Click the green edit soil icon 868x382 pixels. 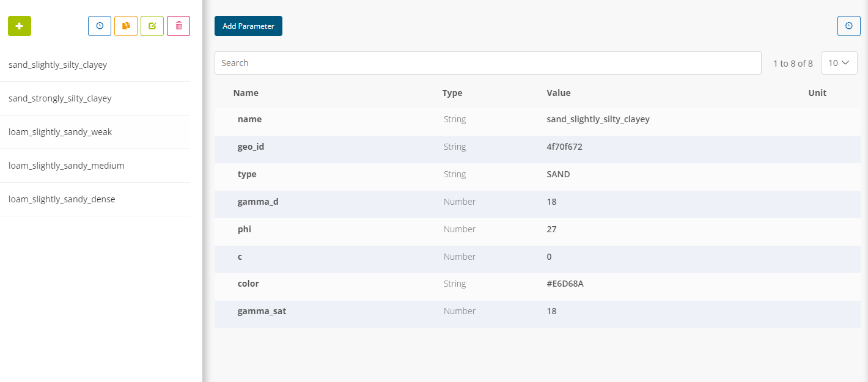(x=152, y=26)
